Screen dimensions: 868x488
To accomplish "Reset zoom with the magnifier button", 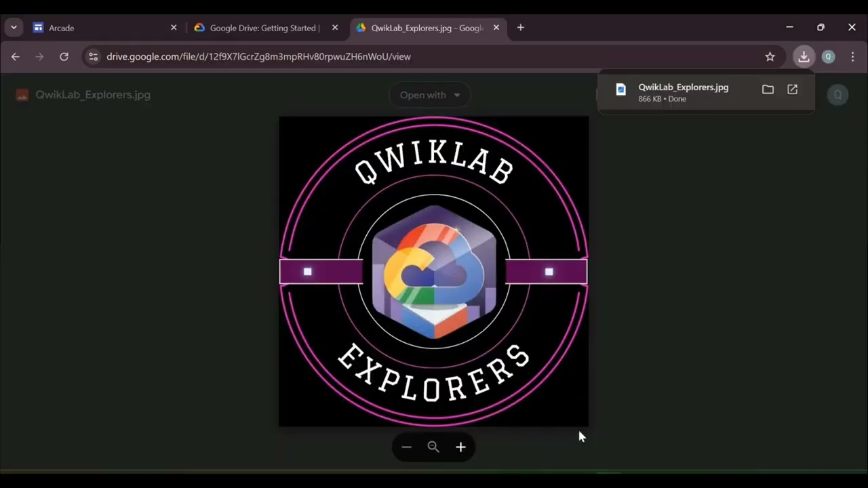I will tap(433, 447).
